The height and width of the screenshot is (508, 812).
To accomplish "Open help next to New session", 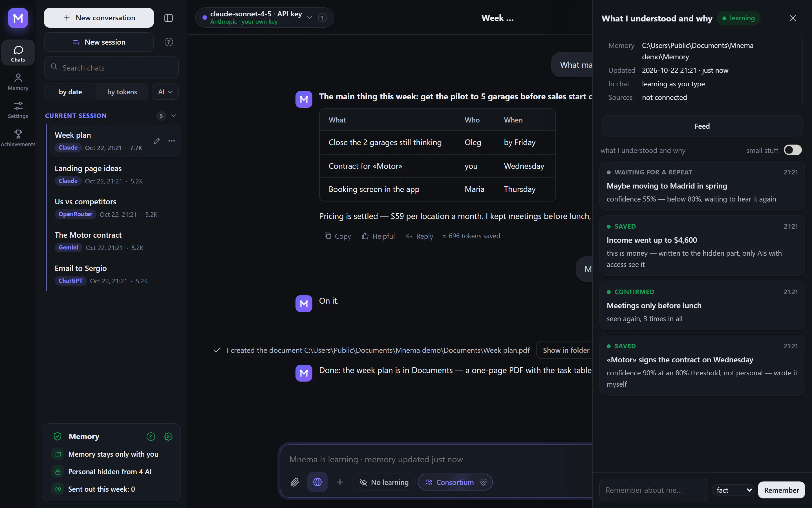I will (x=169, y=42).
